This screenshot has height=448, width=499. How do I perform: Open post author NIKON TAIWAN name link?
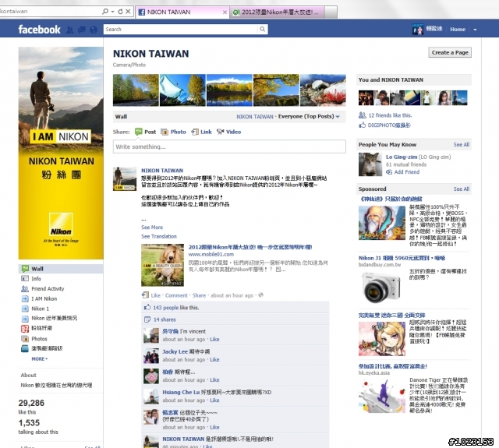coord(162,171)
